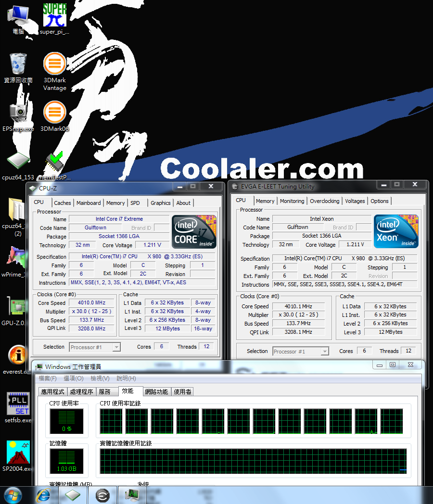Click the CPU-Z Multiplier x 30.0 value
The width and height of the screenshot is (433, 504).
coord(91,312)
